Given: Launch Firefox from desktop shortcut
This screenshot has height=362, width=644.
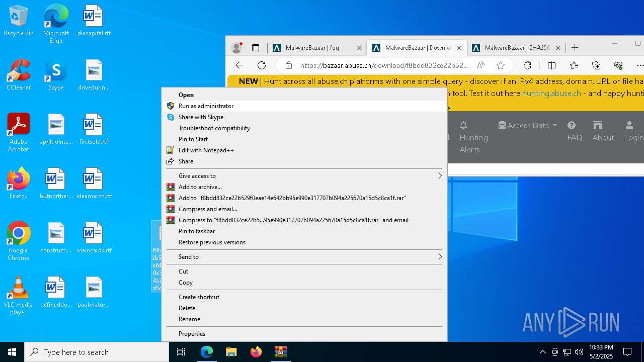Looking at the screenshot, I should [x=19, y=184].
